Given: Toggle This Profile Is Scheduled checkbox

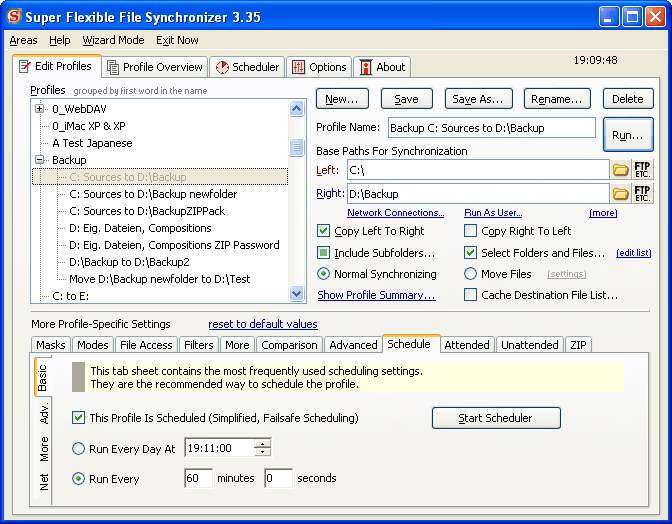Looking at the screenshot, I should (78, 418).
